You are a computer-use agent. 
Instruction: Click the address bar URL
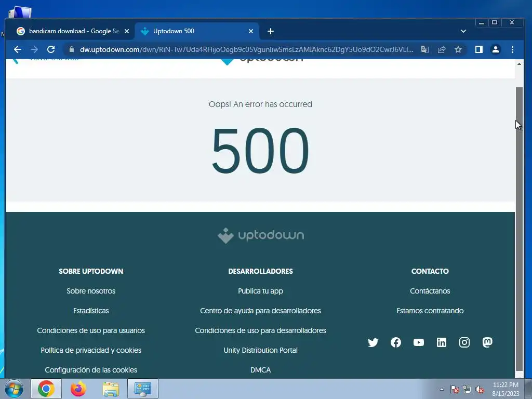coord(246,49)
